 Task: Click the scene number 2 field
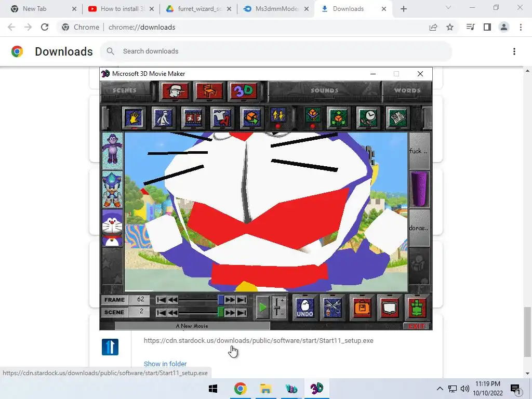140,312
